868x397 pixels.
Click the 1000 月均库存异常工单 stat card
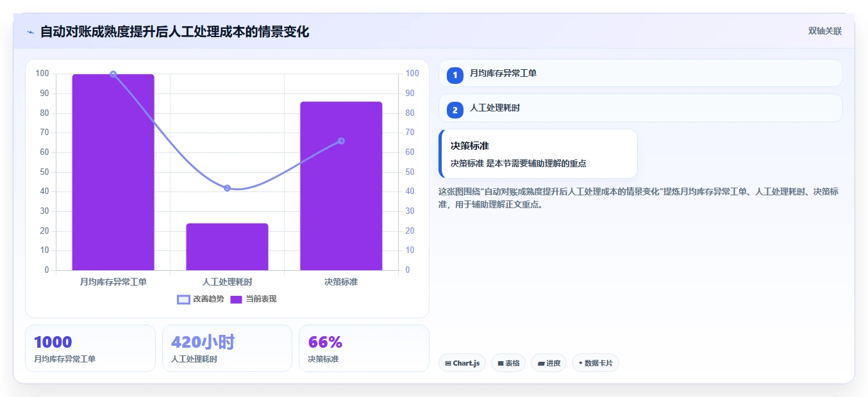(x=90, y=348)
